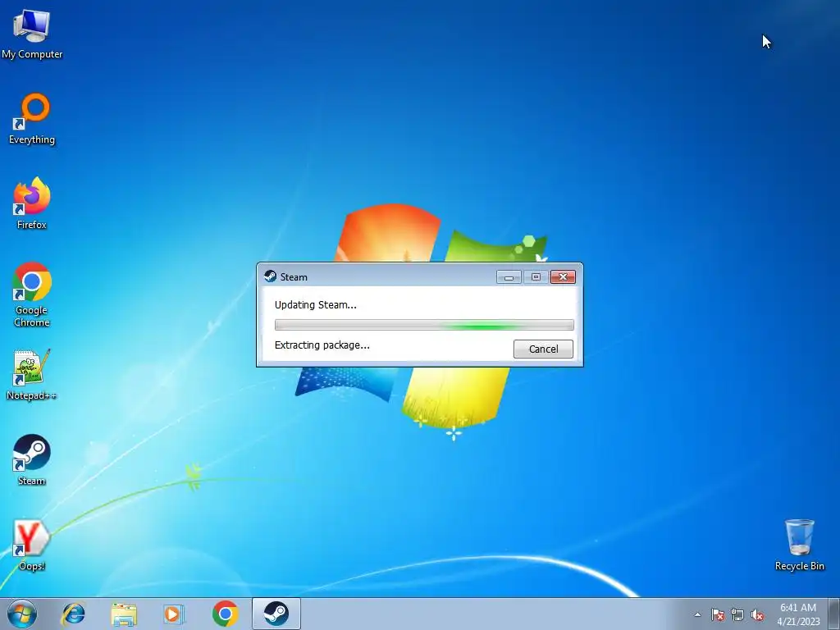Screen dimensions: 840x630
Task: Click the muted volume tray icon
Action: coord(757,614)
